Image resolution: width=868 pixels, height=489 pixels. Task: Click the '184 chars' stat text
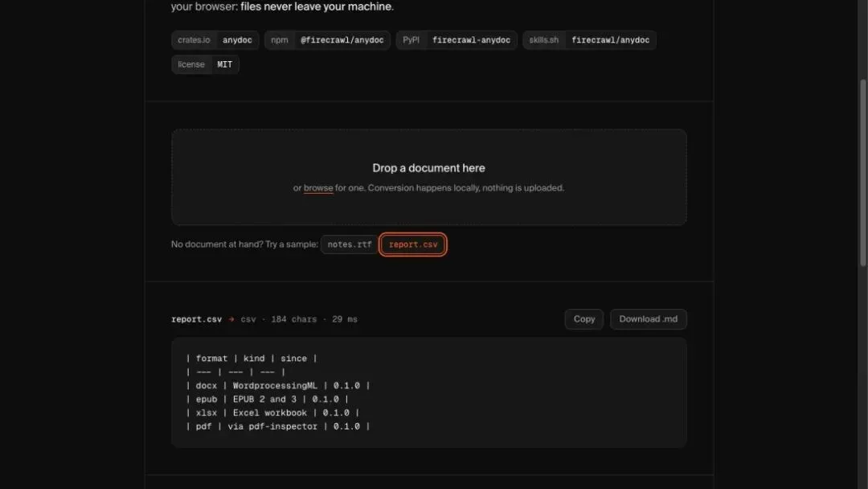293,319
